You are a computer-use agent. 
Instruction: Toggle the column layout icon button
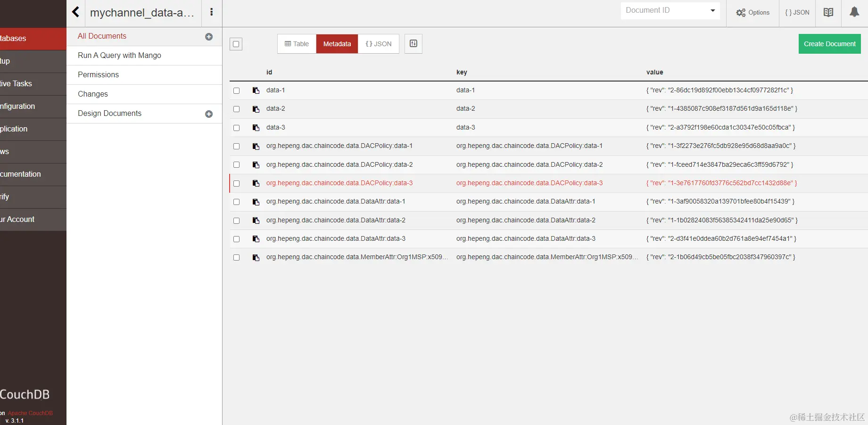pyautogui.click(x=413, y=44)
